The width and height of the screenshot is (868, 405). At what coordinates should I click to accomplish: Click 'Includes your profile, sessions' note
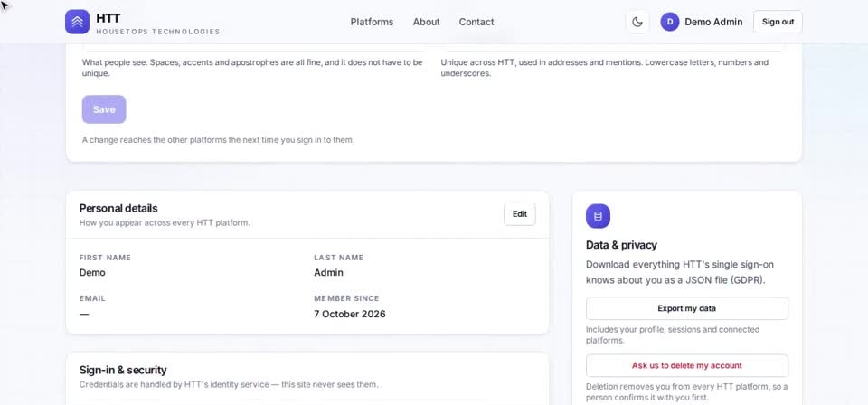point(673,334)
